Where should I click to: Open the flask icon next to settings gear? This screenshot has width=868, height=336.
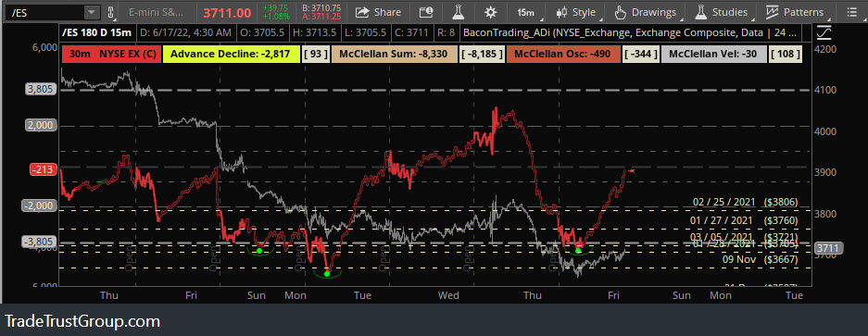click(459, 12)
